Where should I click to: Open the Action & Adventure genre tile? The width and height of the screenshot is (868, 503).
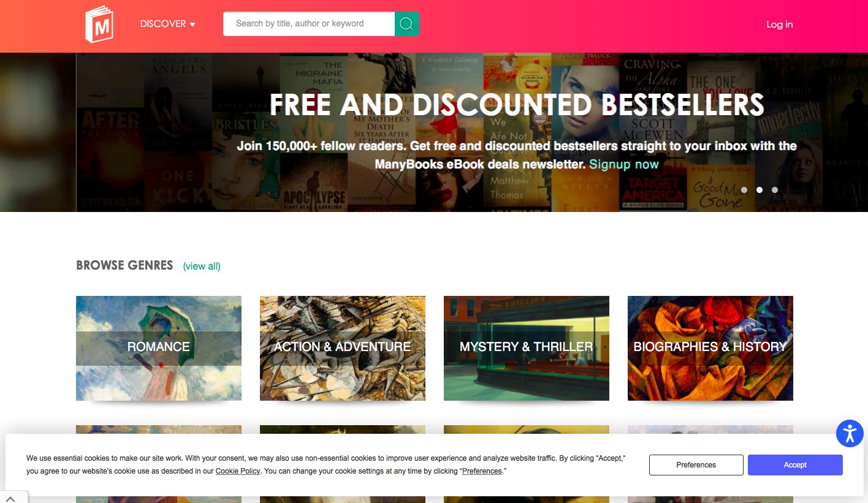point(343,348)
